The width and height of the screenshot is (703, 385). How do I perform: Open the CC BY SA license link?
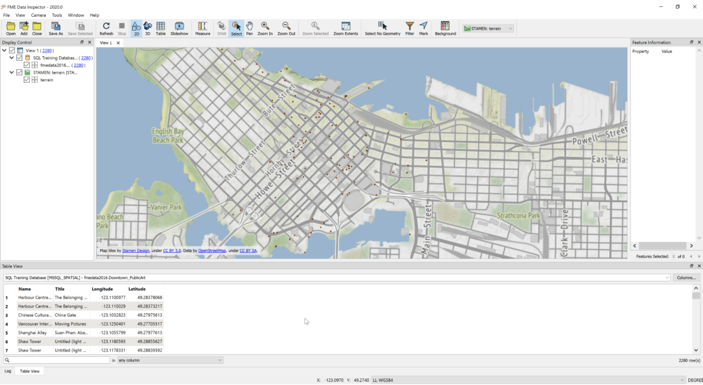coord(248,251)
